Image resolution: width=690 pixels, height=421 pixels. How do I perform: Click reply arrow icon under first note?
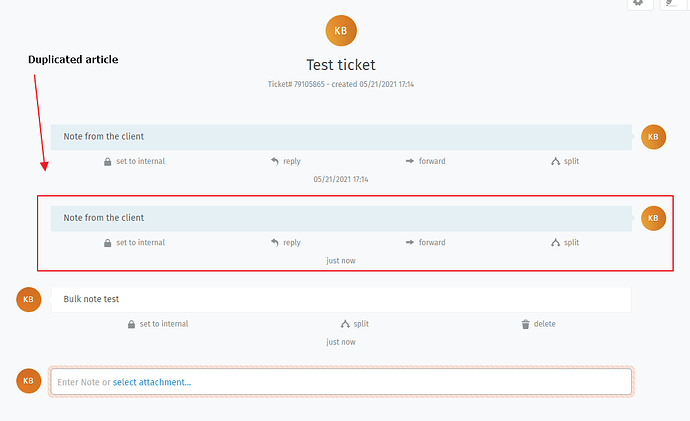[x=275, y=161]
